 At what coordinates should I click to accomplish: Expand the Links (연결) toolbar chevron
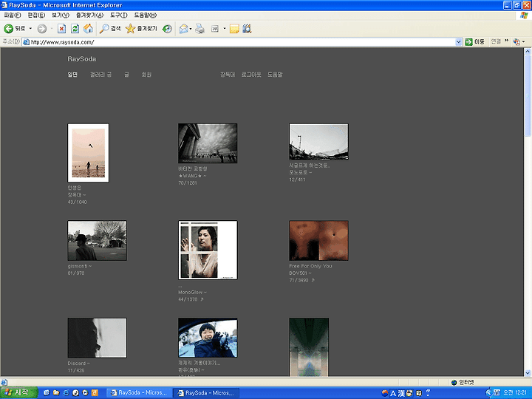pos(507,41)
